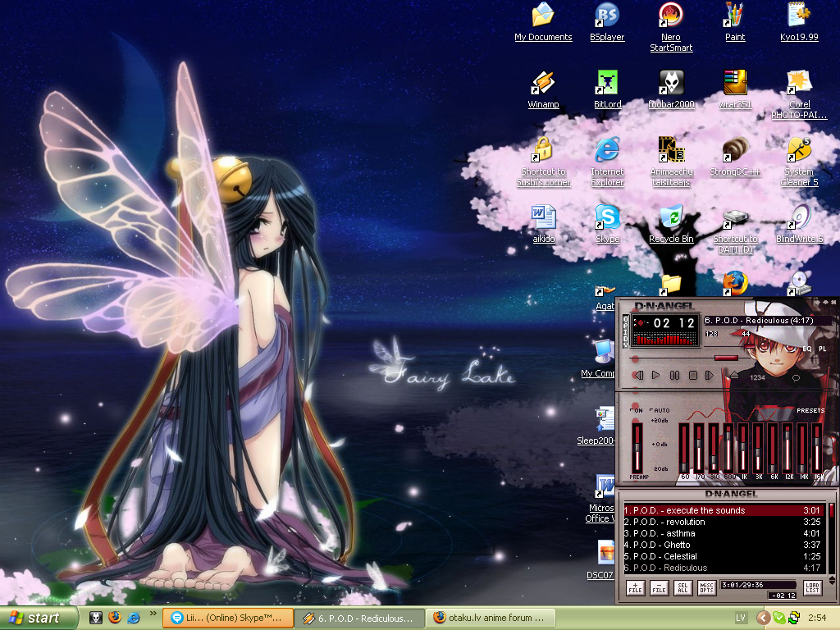Screen dimensions: 840x630
Task: Open the Firefox desktop shortcut
Action: click(735, 284)
